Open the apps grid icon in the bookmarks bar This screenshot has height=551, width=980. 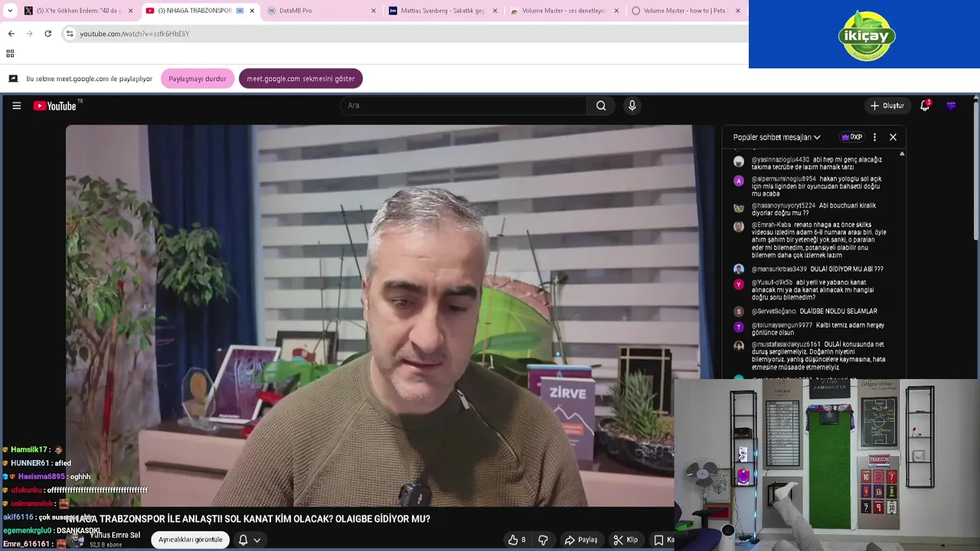point(10,54)
